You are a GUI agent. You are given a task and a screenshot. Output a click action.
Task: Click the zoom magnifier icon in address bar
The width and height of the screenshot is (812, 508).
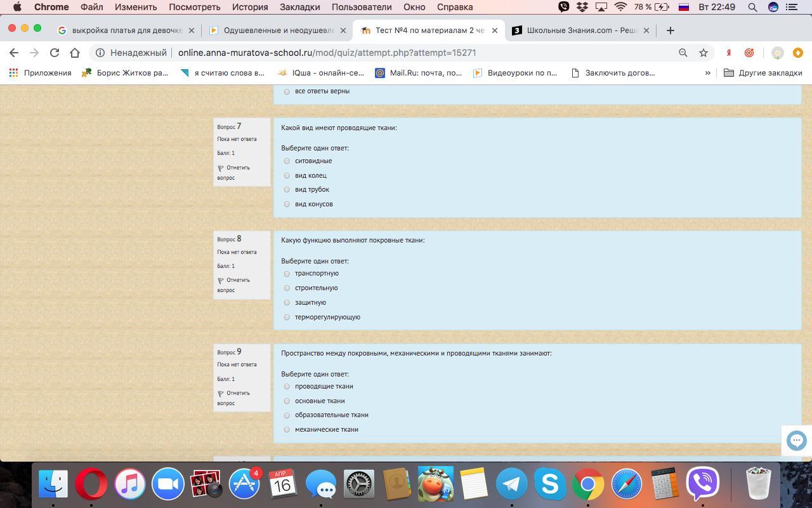click(x=683, y=53)
